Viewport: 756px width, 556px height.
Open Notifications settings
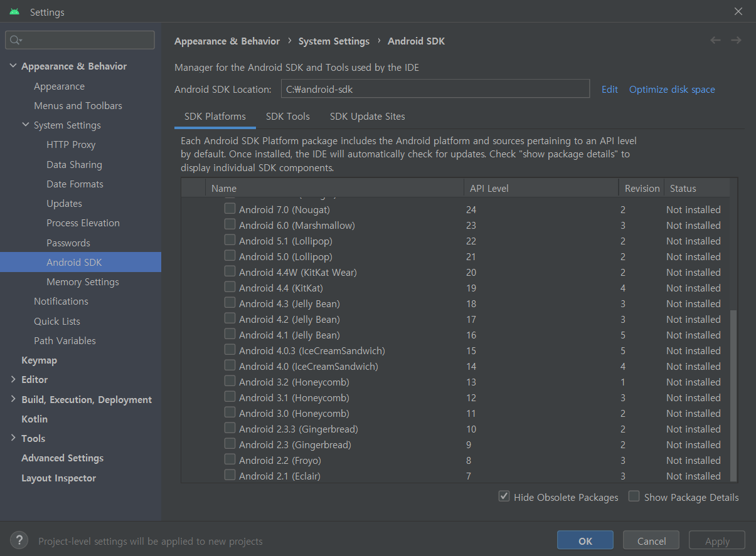[x=61, y=302]
